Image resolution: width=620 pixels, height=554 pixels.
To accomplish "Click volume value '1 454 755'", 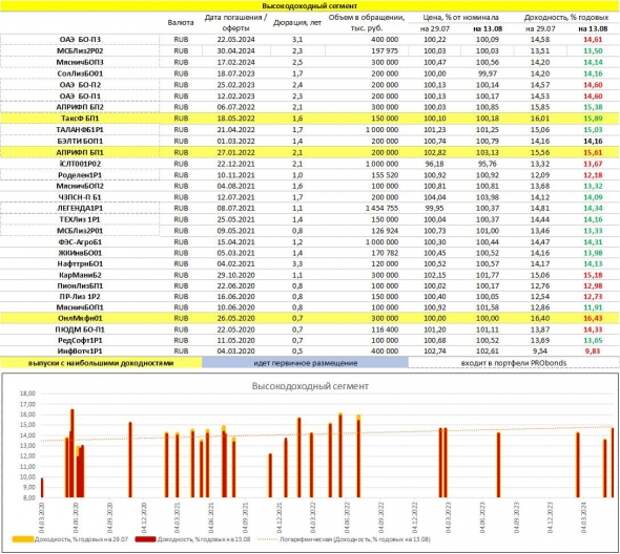I will [x=382, y=208].
